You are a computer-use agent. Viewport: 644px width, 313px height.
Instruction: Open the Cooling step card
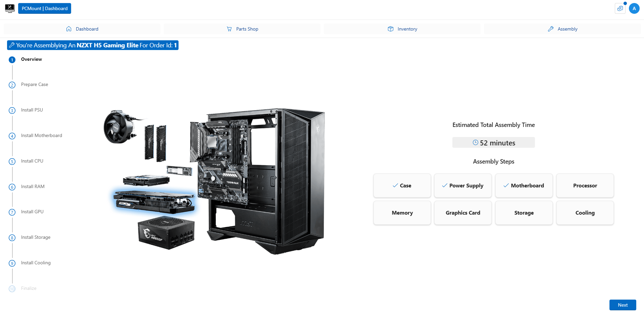click(585, 213)
